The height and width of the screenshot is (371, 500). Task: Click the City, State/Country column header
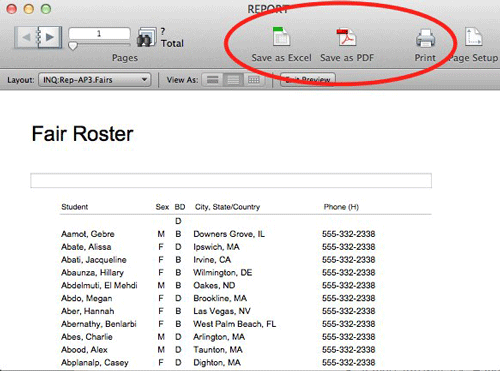(x=227, y=207)
